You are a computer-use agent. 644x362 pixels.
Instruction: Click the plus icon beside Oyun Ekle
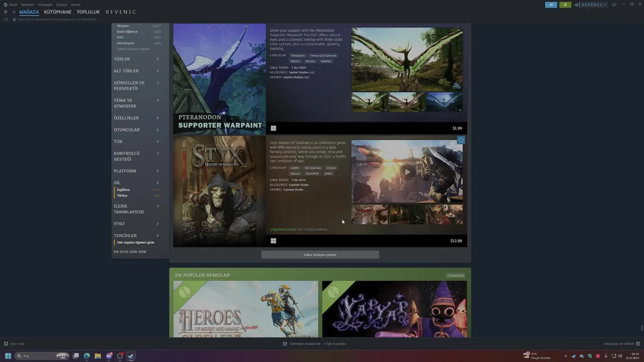6,344
